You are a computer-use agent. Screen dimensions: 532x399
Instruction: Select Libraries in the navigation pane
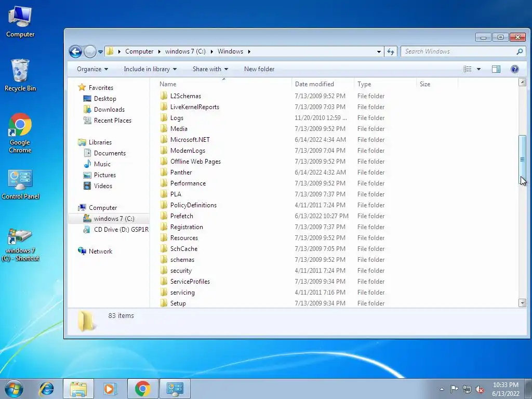pos(100,142)
